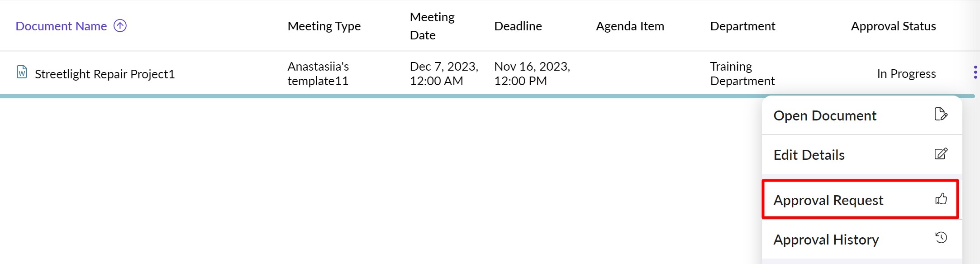Click the Meeting Date column header

tap(432, 26)
